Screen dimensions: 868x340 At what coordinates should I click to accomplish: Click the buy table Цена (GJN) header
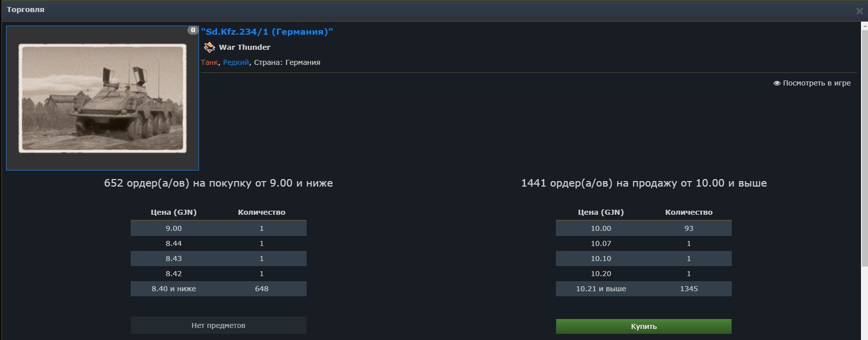[x=174, y=212]
